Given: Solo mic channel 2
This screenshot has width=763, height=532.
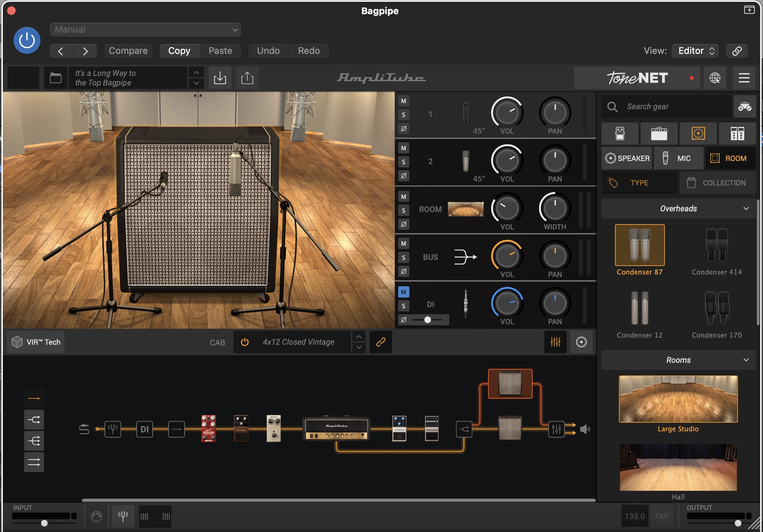Looking at the screenshot, I should click(x=404, y=162).
